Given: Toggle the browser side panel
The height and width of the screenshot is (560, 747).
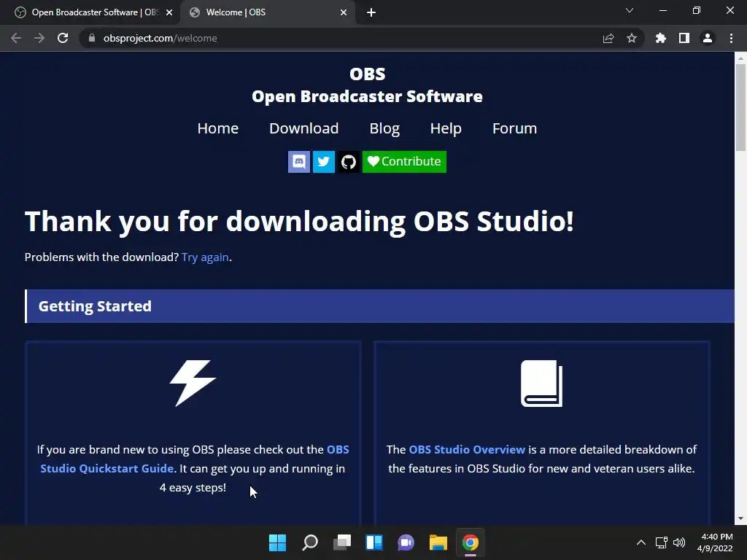Looking at the screenshot, I should click(684, 38).
